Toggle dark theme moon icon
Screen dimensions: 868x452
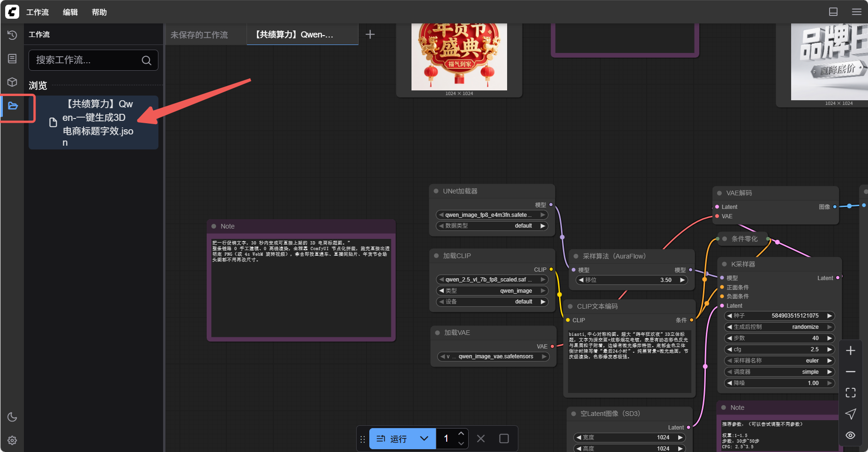click(x=12, y=417)
